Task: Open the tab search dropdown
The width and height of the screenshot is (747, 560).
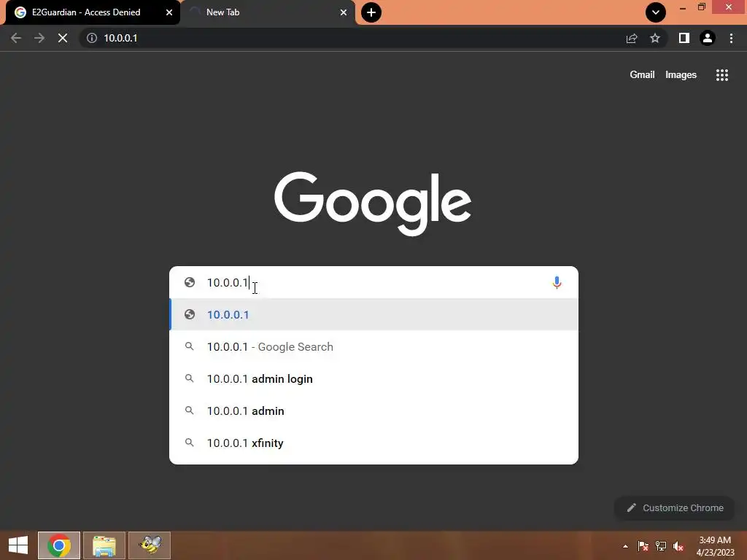Action: 656,12
